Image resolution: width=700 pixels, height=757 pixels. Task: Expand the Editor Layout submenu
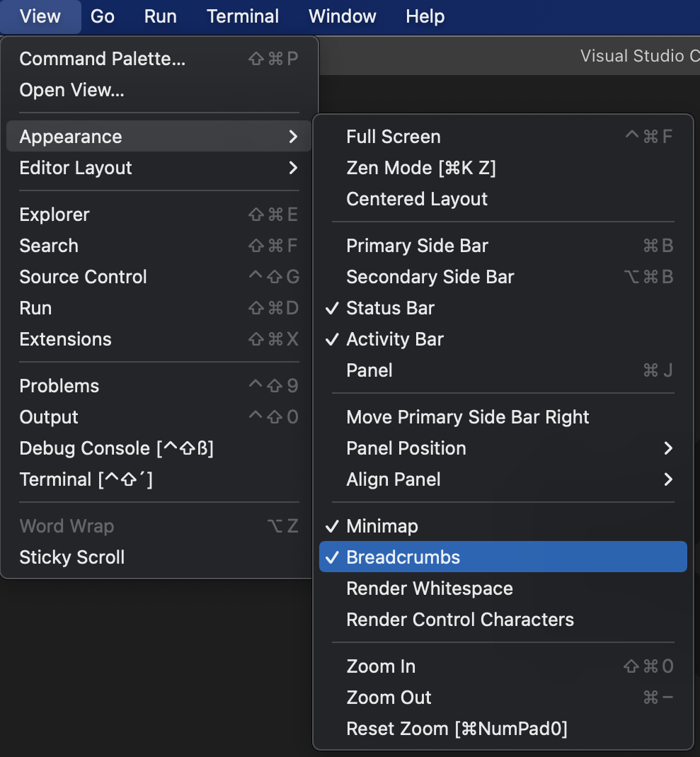76,168
